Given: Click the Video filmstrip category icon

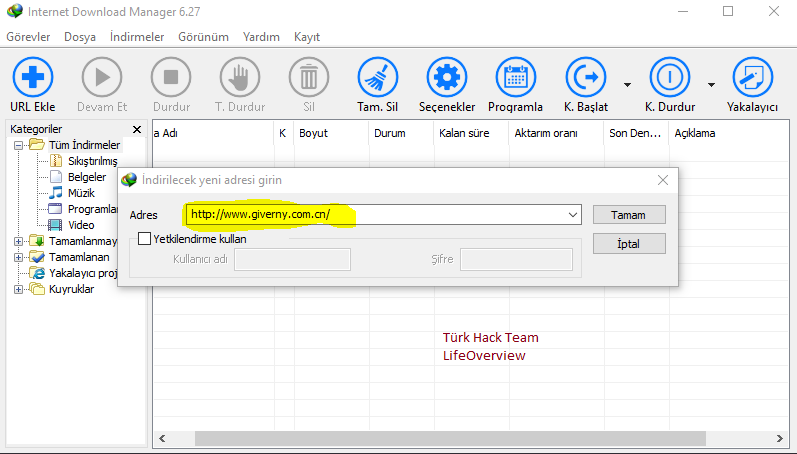Looking at the screenshot, I should [x=55, y=225].
